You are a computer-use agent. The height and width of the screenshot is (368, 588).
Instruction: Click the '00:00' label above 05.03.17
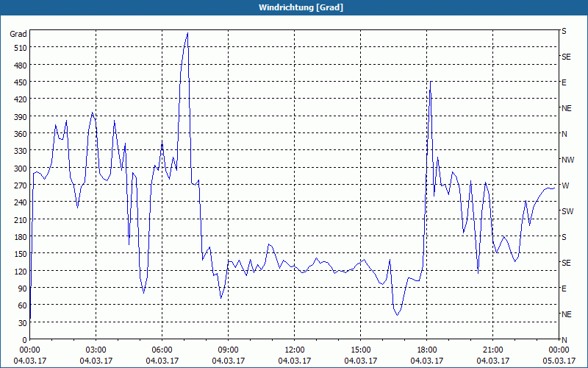tap(559, 350)
